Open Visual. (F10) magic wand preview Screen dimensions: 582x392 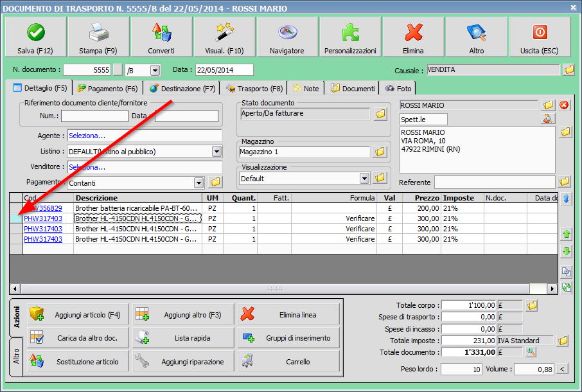225,37
